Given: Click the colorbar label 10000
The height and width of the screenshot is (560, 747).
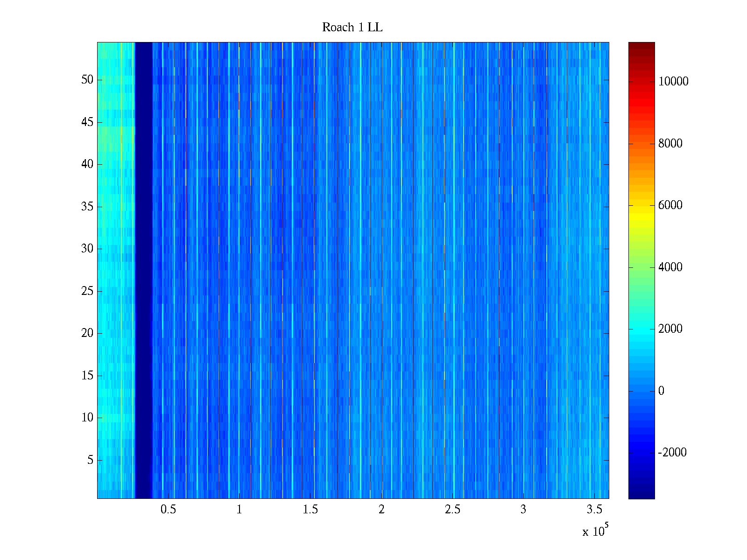Looking at the screenshot, I should [x=673, y=82].
